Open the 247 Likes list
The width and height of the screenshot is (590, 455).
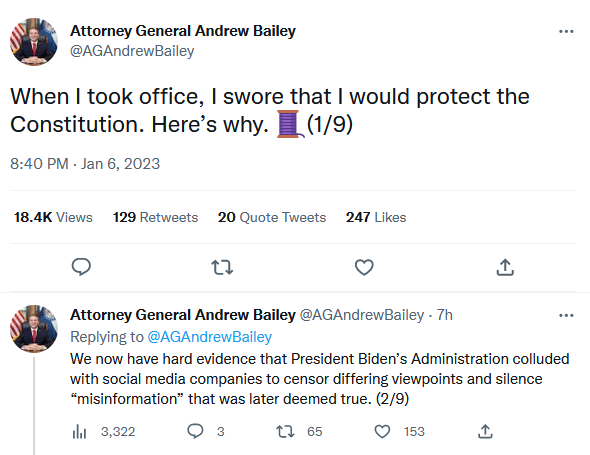tap(376, 217)
